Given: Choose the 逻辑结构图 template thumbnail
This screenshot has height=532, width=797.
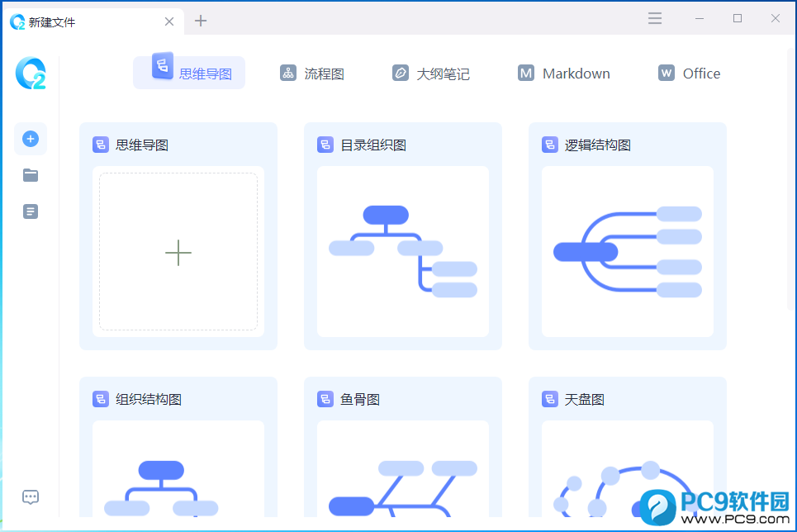Looking at the screenshot, I should coord(628,252).
